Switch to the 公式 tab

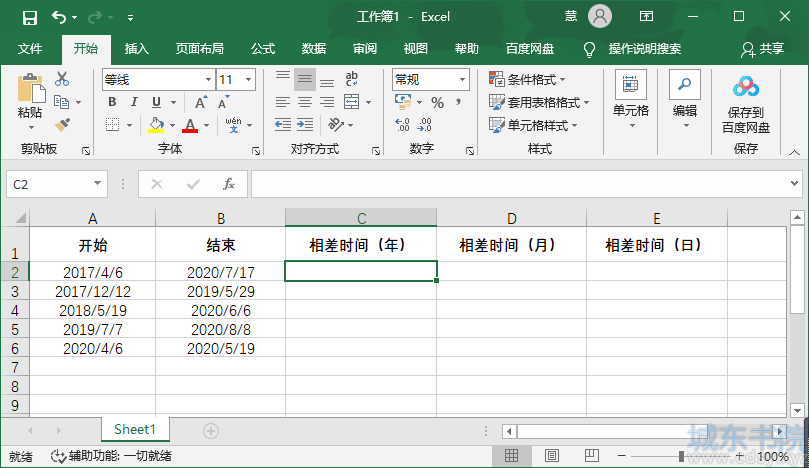coord(263,49)
